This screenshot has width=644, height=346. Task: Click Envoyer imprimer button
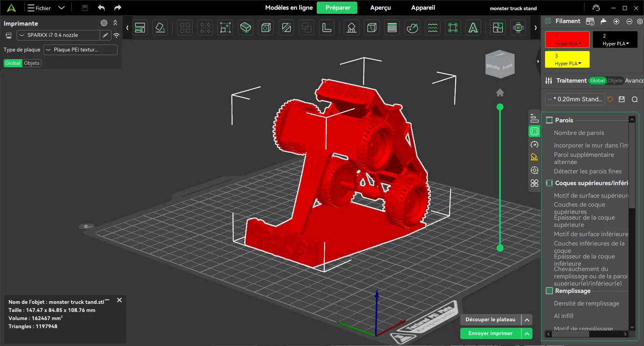(x=490, y=333)
